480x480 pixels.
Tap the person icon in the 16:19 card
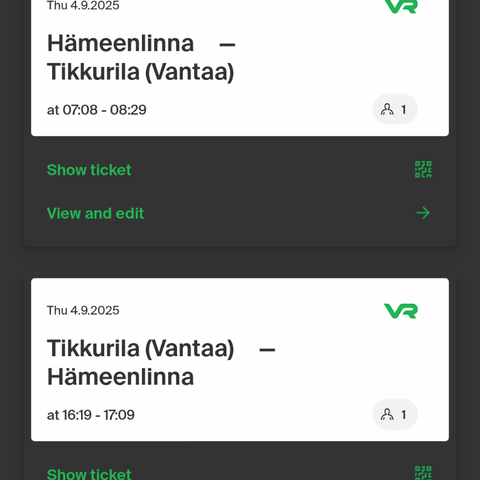(387, 414)
